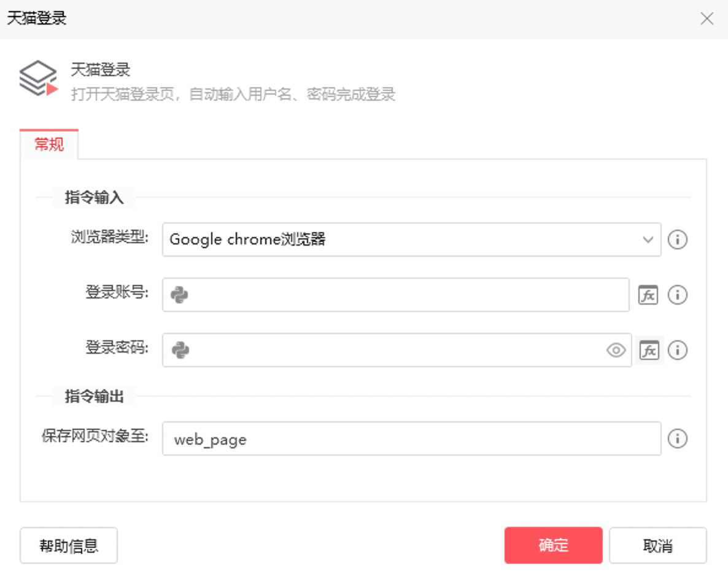
Task: Open the fx expression editor for 登录密码
Action: (649, 350)
